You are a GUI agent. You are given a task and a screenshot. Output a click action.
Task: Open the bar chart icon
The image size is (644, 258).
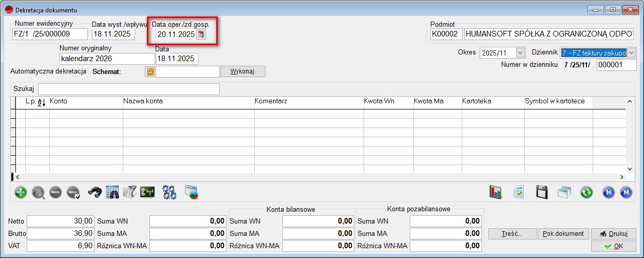(496, 192)
